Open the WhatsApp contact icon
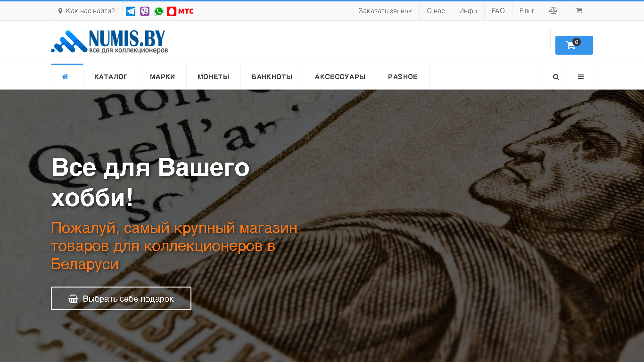This screenshot has width=644, height=362. tap(159, 11)
